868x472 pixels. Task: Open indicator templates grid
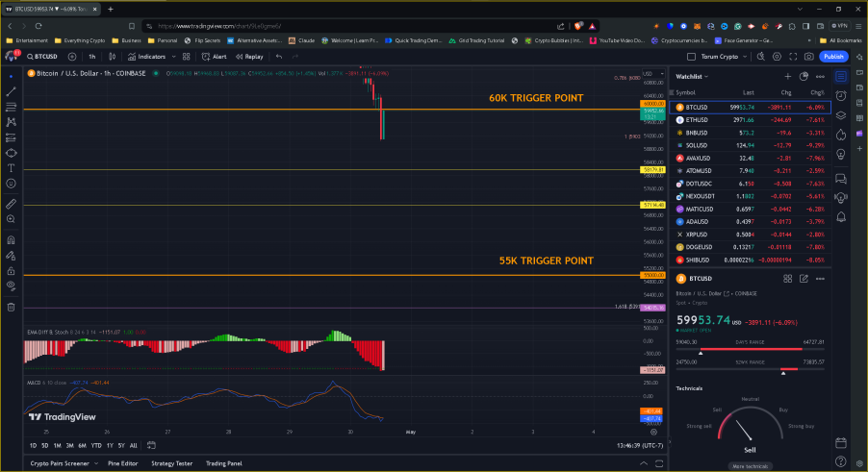coord(187,57)
